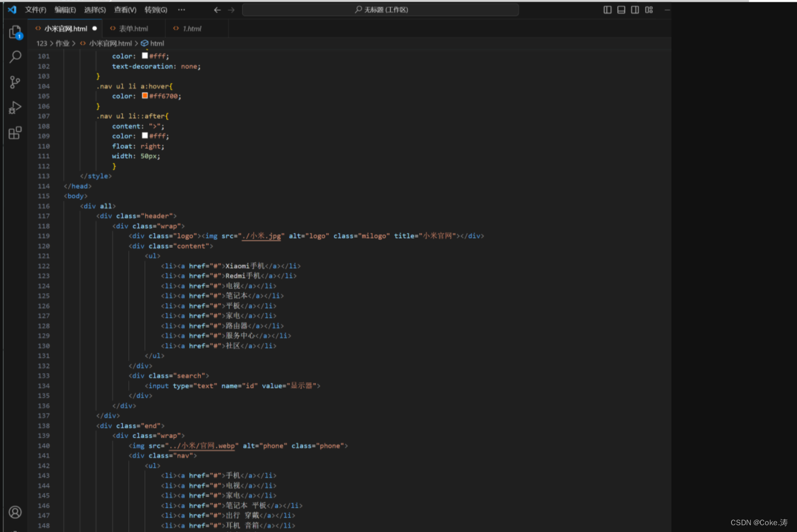The image size is (797, 532).
Task: Follow the ../小米/官网.webp image link
Action: tap(202, 446)
